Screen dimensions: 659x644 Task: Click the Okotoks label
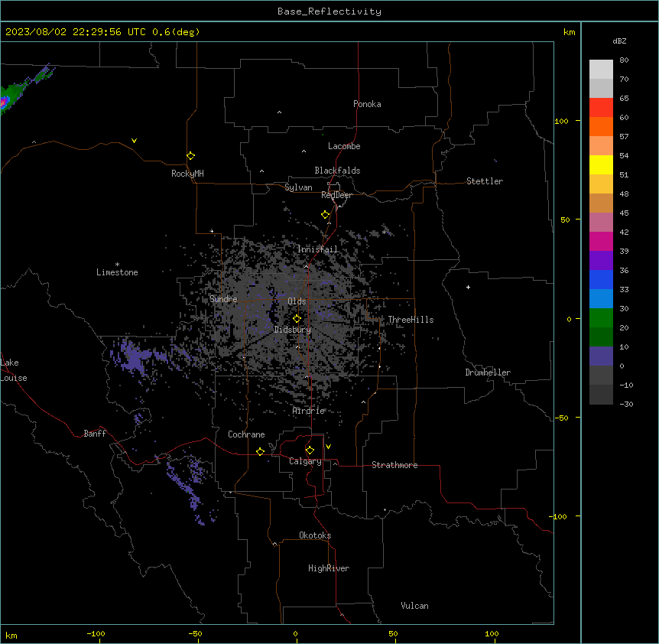coord(315,535)
